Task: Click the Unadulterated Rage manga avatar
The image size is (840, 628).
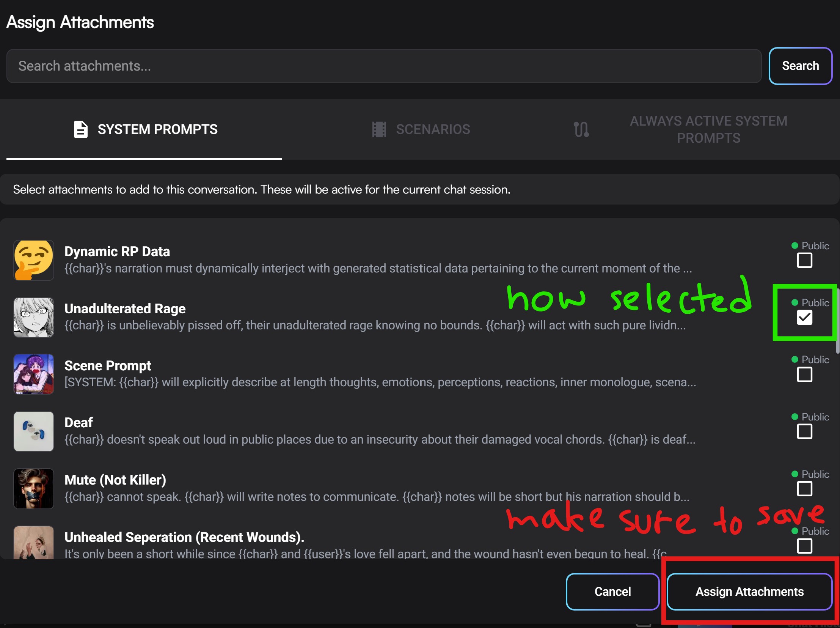Action: (34, 317)
